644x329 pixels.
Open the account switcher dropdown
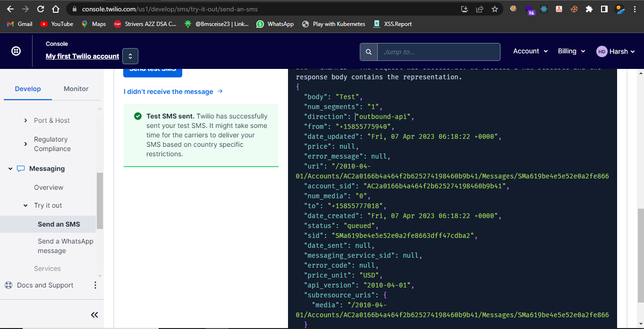tap(130, 56)
